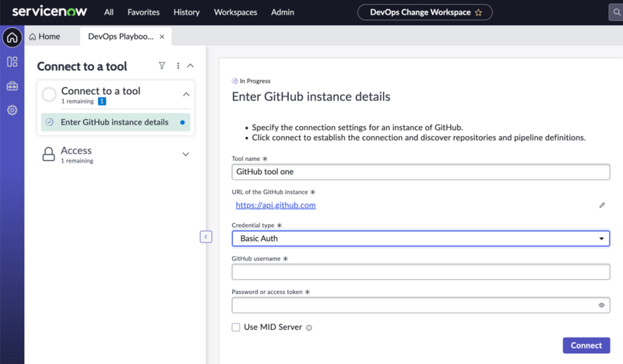Click the blue 1 badge
Image resolution: width=623 pixels, height=364 pixels.
click(x=102, y=101)
